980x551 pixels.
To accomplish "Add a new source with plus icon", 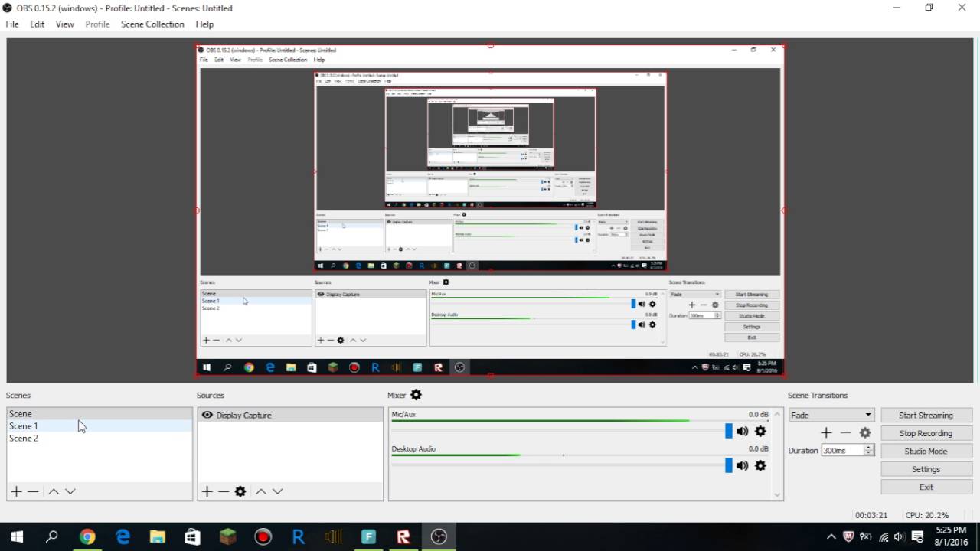I will 207,491.
